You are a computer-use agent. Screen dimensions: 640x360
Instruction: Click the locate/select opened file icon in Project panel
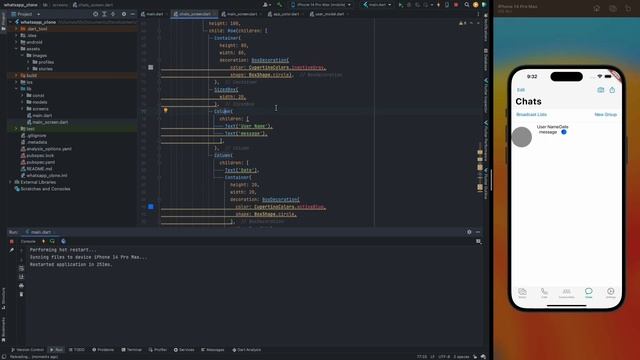96,14
